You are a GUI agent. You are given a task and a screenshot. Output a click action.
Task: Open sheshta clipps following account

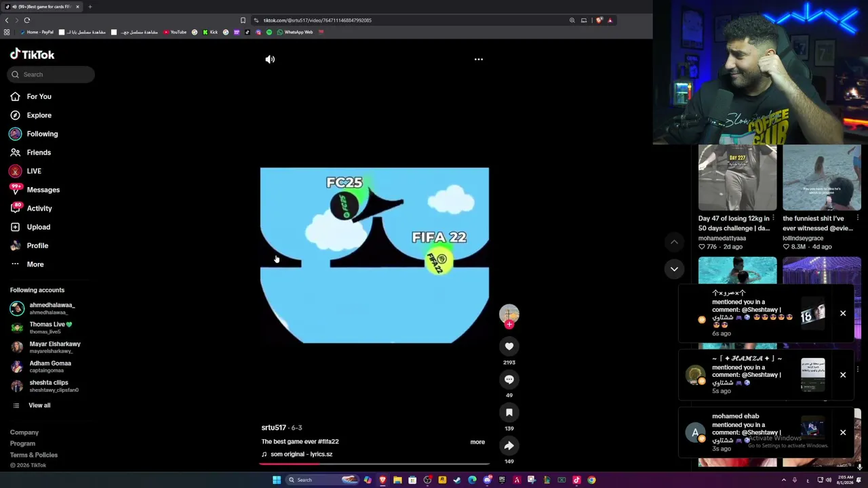point(45,386)
